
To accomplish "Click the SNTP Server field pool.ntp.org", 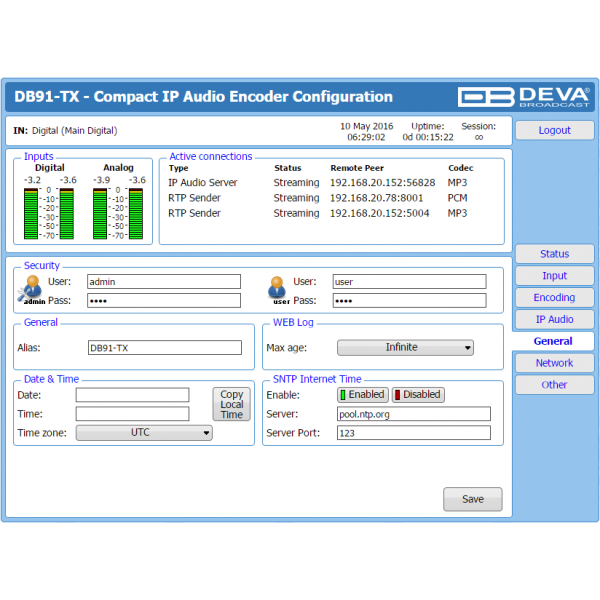I will (414, 414).
